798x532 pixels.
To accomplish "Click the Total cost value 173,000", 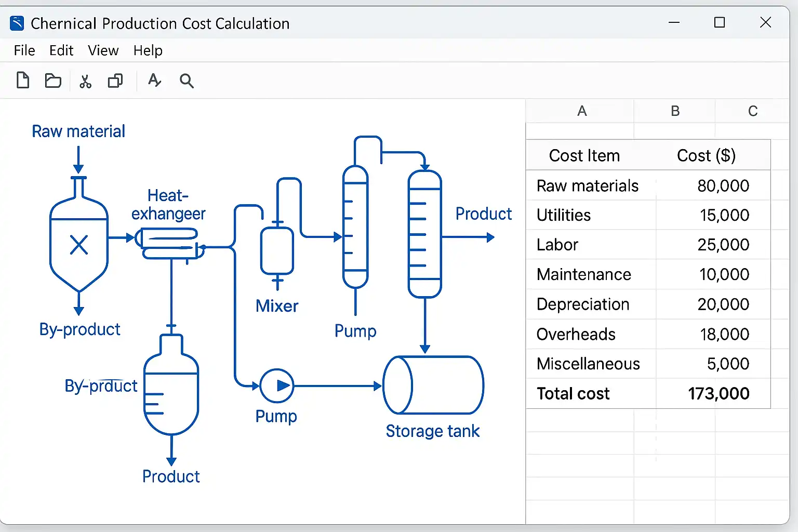I will point(719,393).
